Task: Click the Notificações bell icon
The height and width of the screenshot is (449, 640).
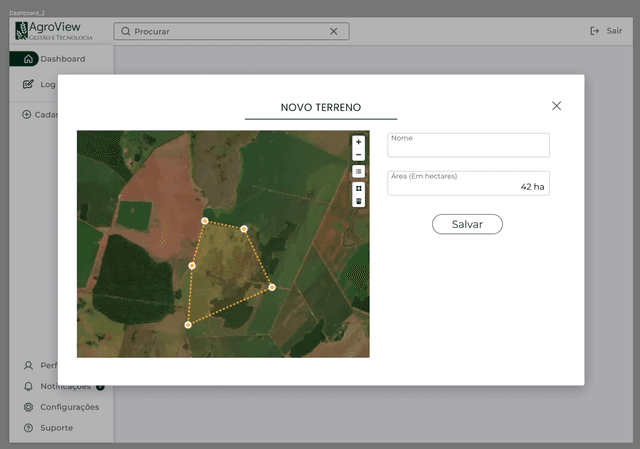Action: click(28, 386)
